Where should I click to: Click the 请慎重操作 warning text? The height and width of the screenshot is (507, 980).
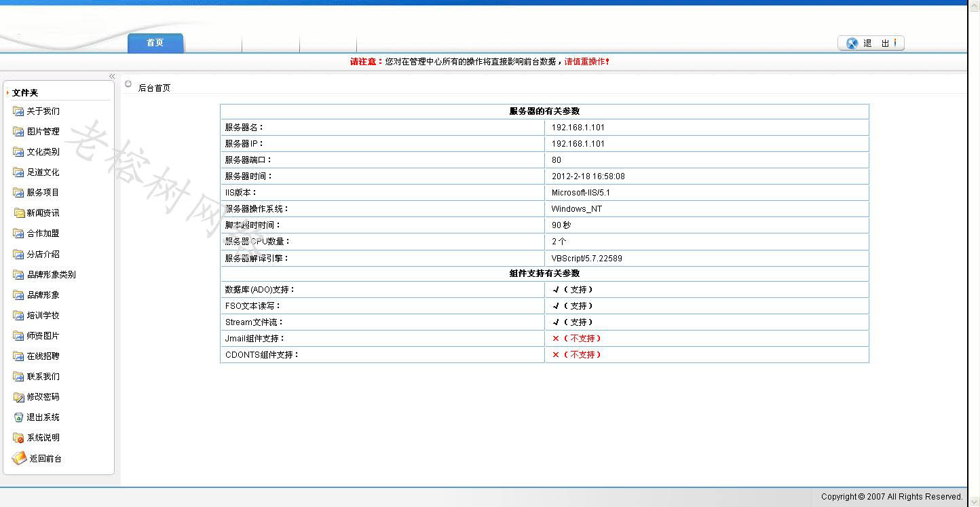(x=587, y=62)
